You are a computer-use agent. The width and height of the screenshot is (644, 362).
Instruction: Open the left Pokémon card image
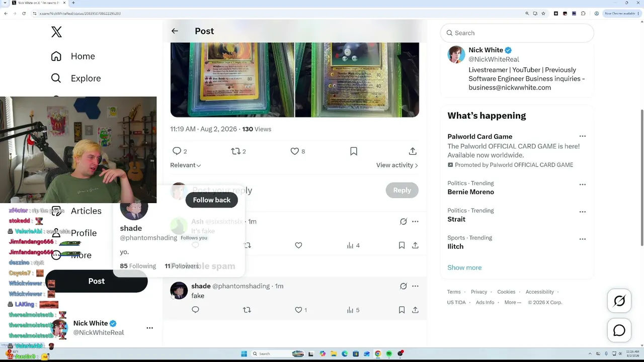(232, 80)
